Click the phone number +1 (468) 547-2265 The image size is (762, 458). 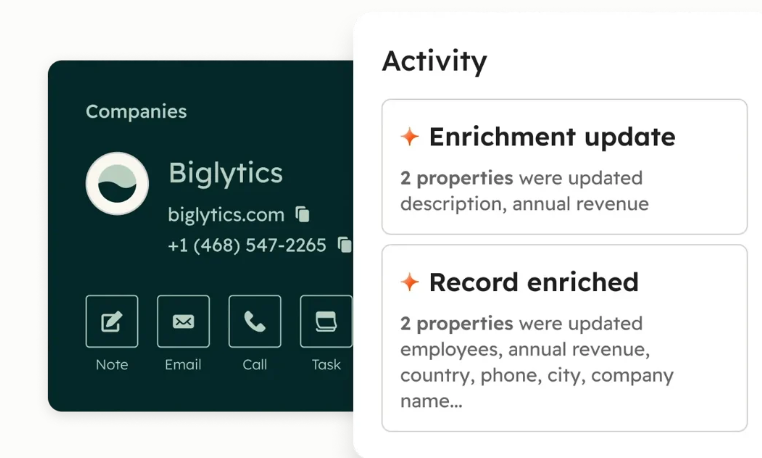tap(247, 245)
